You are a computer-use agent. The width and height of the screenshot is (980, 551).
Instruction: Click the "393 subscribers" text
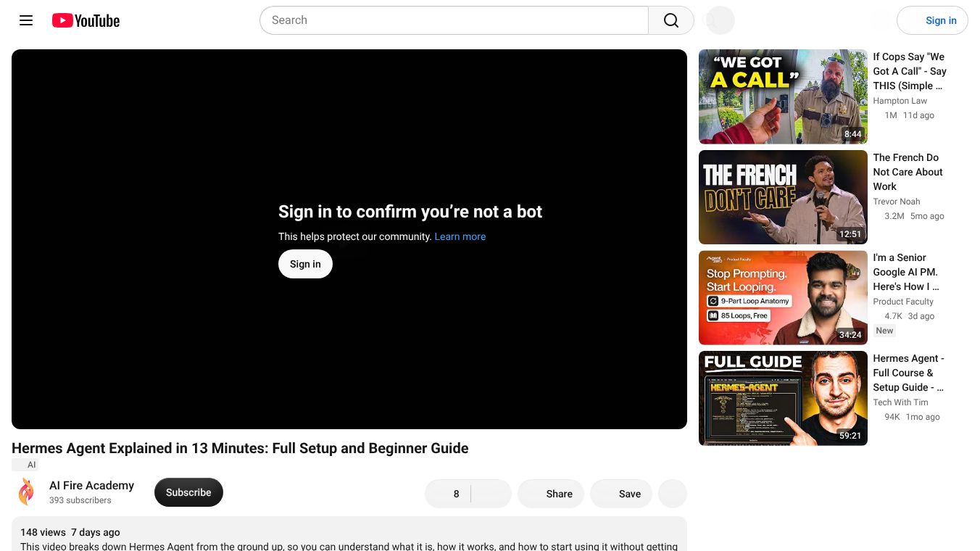[x=80, y=500]
